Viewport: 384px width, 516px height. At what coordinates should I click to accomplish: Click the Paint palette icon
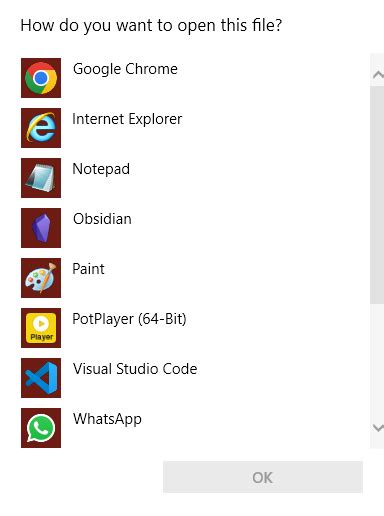tap(41, 278)
